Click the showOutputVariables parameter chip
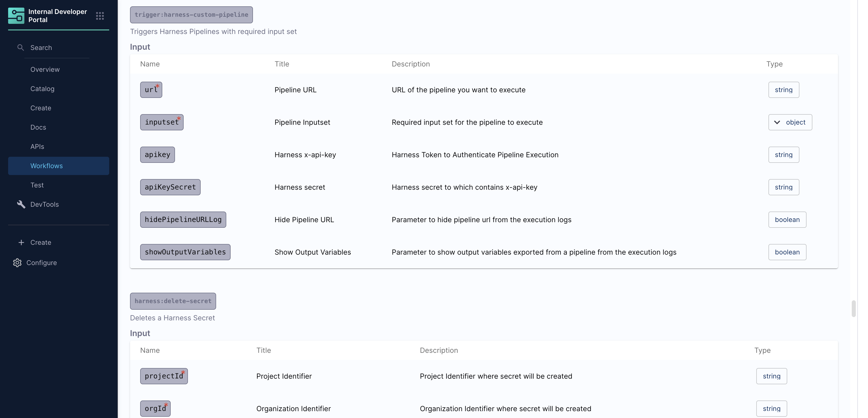The image size is (868, 418). coord(185,252)
